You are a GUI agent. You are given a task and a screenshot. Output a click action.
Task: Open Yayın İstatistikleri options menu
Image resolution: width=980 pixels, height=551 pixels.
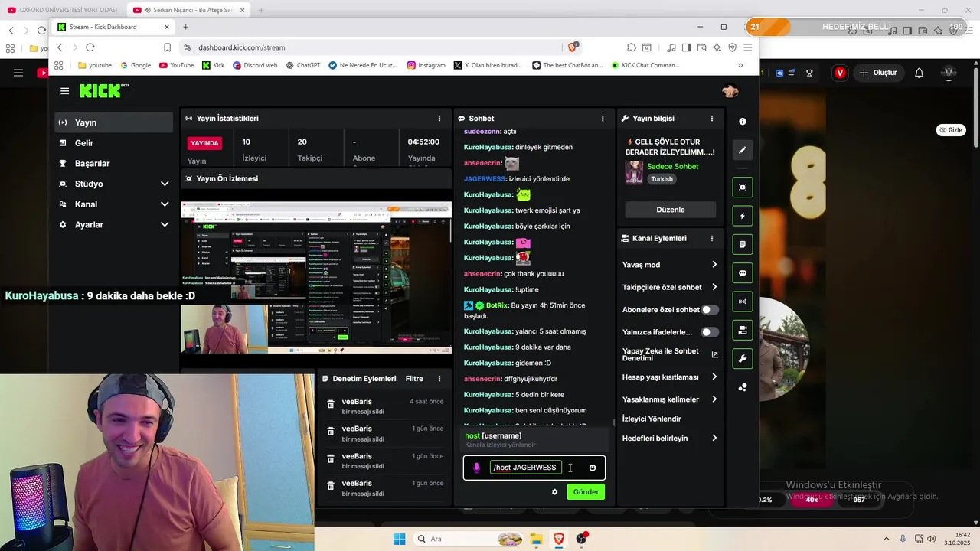click(439, 119)
